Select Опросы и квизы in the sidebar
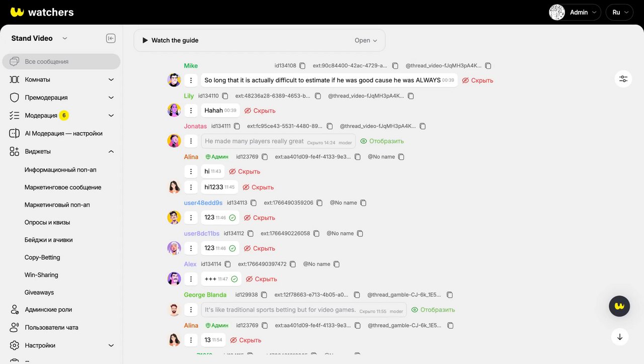Screen dimensions: 644x364 (x=47, y=222)
